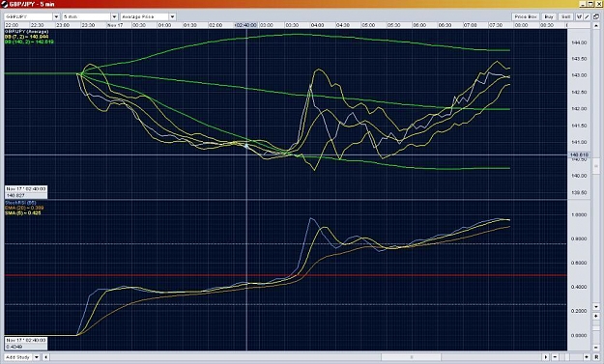The image size is (604, 364).
Task: Click the Add Study button
Action: click(x=17, y=357)
